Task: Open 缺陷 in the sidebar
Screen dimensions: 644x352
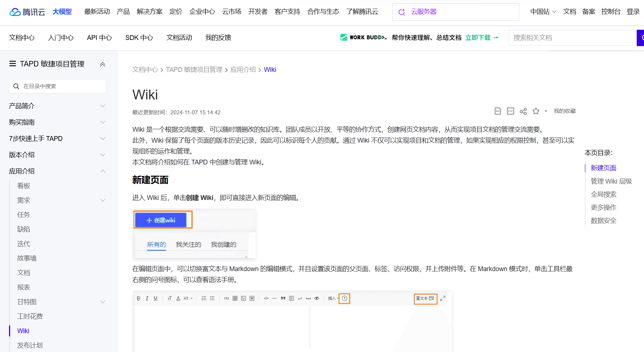Action: pos(24,229)
